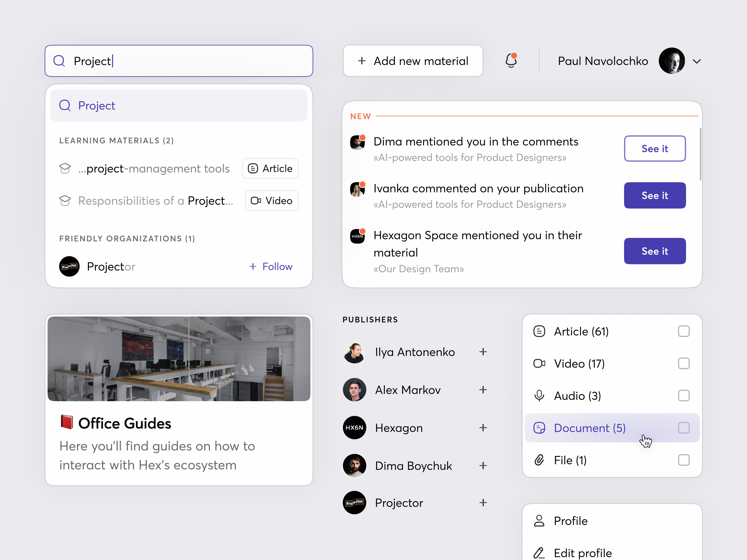Expand the user menu chevron beside avatar

pyautogui.click(x=697, y=61)
